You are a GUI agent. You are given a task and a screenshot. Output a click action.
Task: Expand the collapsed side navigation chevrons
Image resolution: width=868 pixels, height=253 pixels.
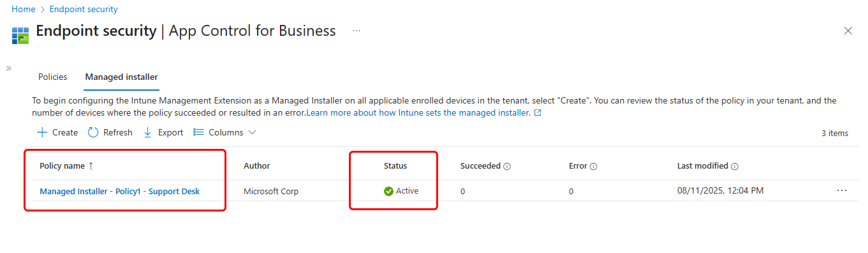pyautogui.click(x=9, y=68)
